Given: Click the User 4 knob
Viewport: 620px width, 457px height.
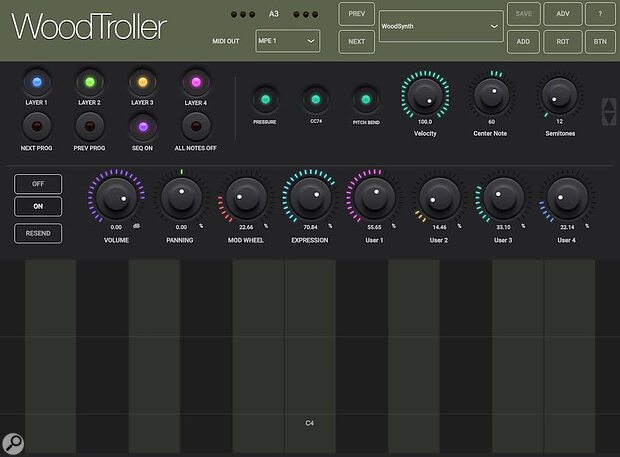Looking at the screenshot, I should pyautogui.click(x=567, y=197).
